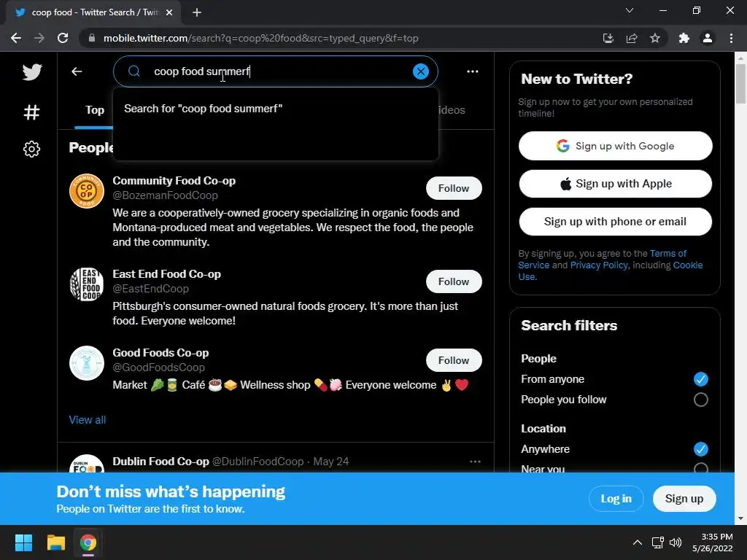Screen dimensions: 747x560
Task: Click Log in on bottom banner
Action: click(616, 499)
